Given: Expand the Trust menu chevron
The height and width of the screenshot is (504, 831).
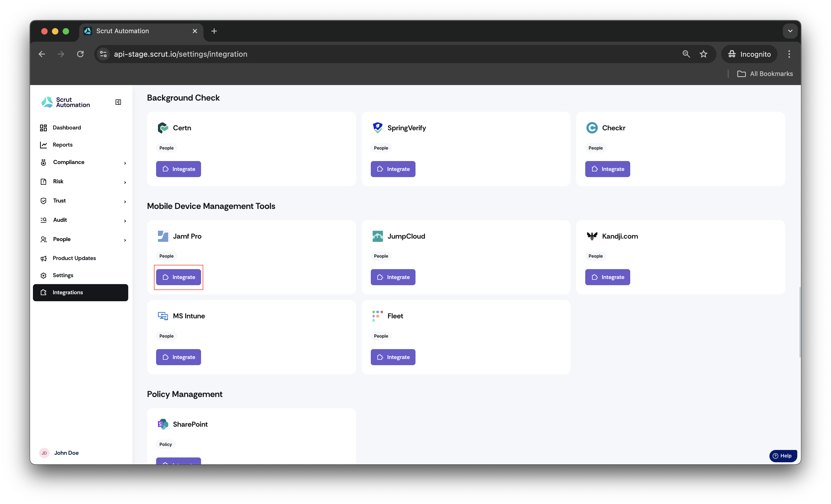Looking at the screenshot, I should (x=125, y=201).
